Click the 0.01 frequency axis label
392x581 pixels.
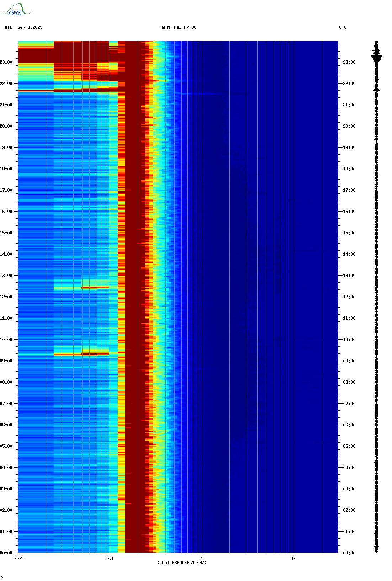tap(18, 559)
